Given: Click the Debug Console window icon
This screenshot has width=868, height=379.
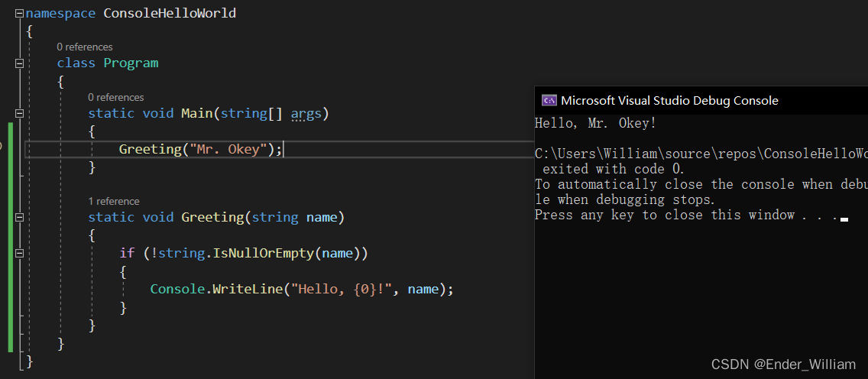Looking at the screenshot, I should coord(548,100).
